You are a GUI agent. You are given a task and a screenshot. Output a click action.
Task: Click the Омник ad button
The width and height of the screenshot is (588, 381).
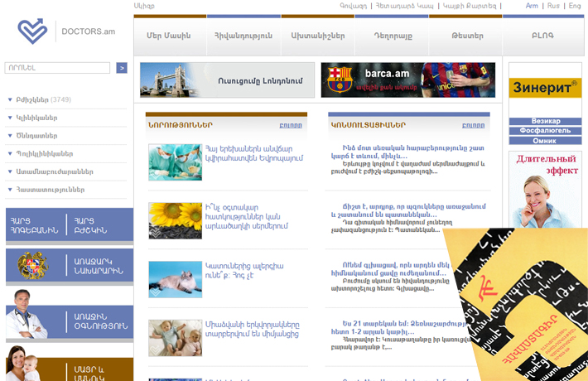[x=545, y=141]
